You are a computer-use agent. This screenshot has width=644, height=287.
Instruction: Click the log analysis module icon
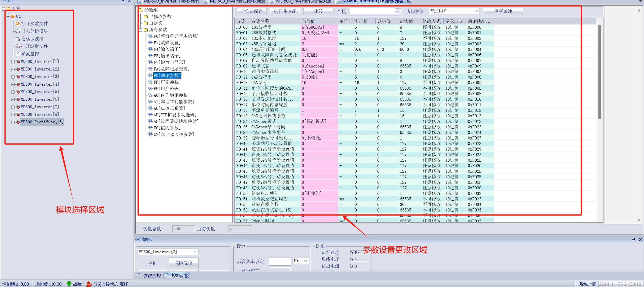(17, 31)
